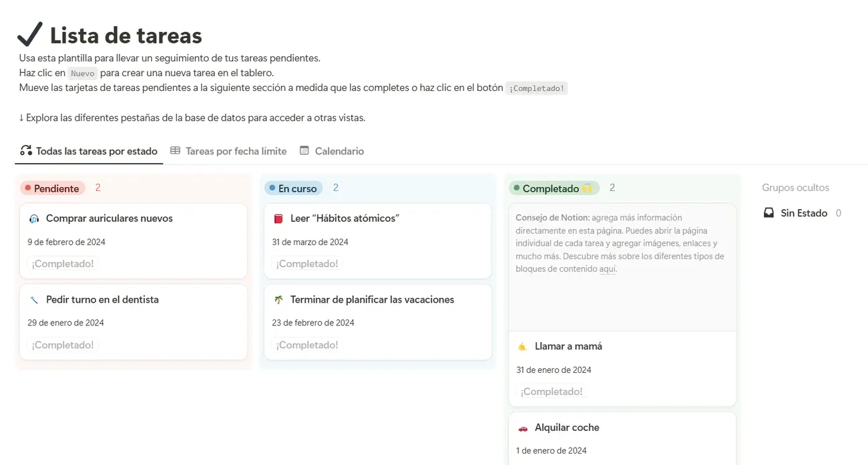This screenshot has width=868, height=465.
Task: Click the car icon on "Alquilar coche"
Action: [523, 427]
